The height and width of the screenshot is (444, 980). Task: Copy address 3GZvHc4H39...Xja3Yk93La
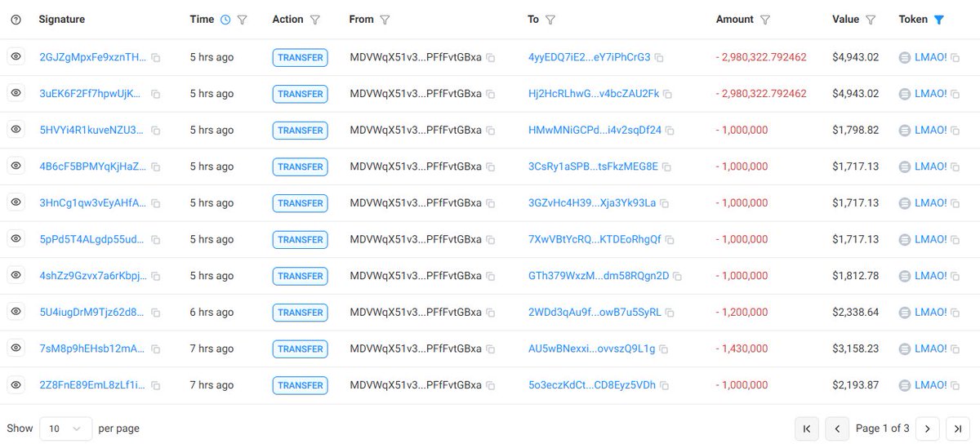pos(664,203)
